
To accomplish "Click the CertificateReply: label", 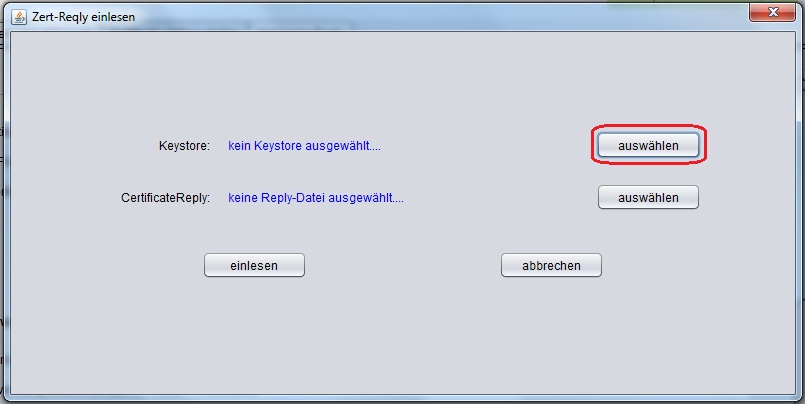I will click(165, 198).
